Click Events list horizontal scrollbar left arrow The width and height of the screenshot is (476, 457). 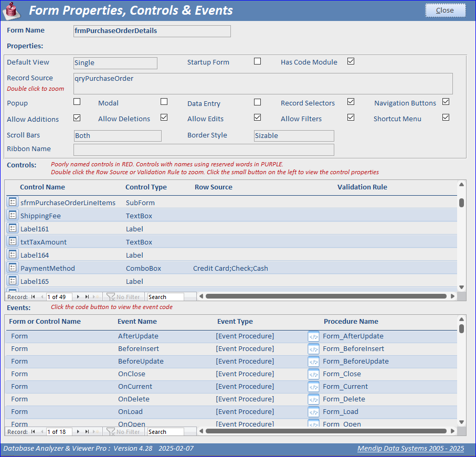pyautogui.click(x=201, y=431)
